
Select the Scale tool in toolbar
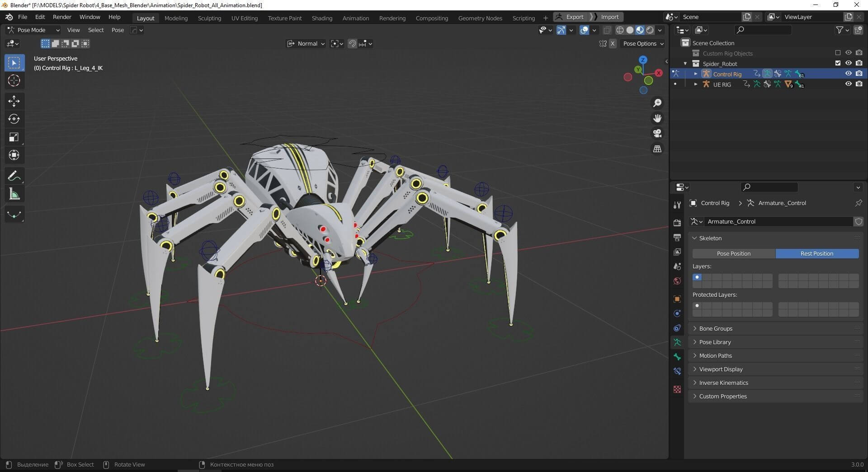tap(14, 137)
